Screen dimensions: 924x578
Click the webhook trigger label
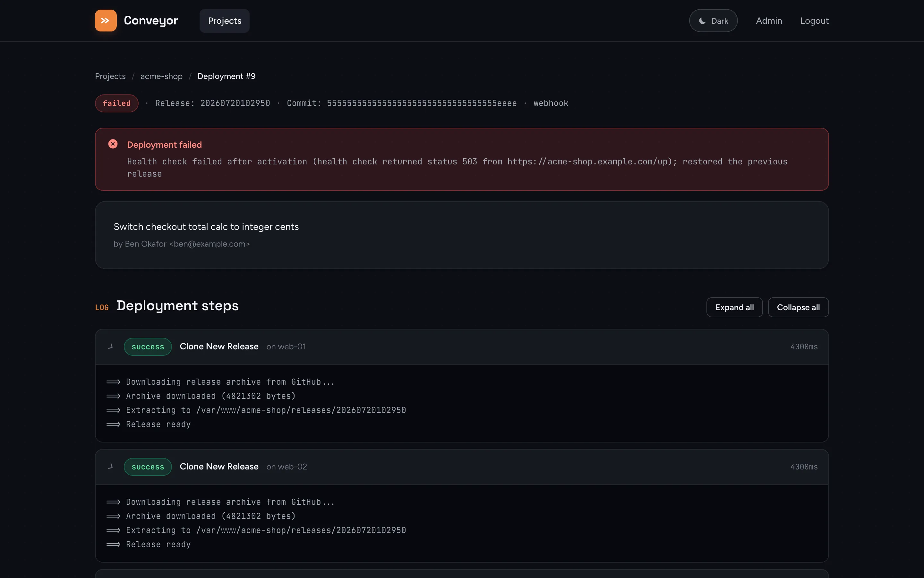coord(551,103)
